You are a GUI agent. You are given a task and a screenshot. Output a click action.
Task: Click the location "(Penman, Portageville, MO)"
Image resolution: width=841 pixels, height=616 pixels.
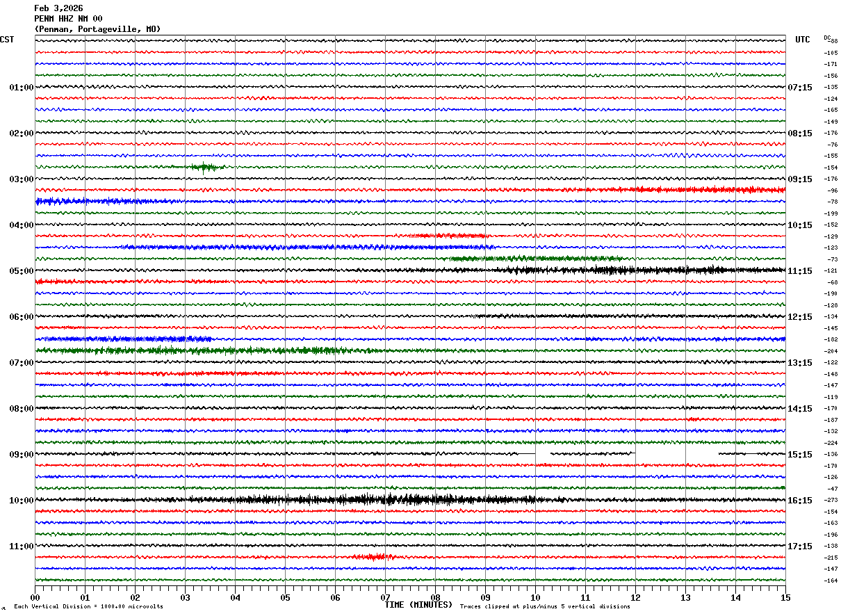point(97,29)
